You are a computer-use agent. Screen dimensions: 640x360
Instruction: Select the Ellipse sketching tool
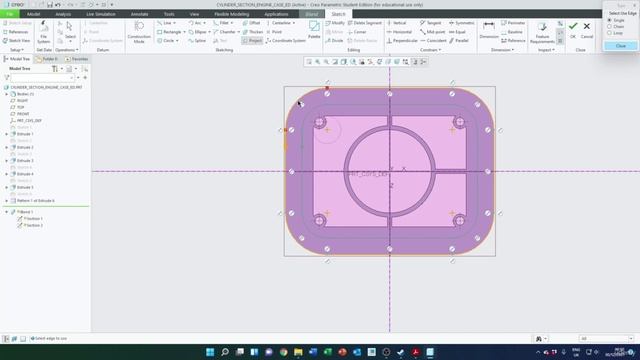[x=198, y=32]
